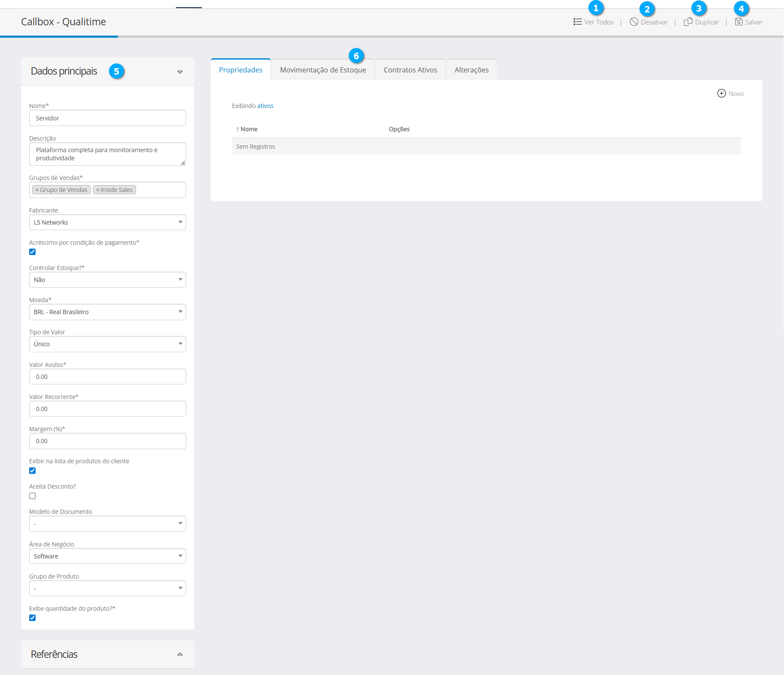
Task: Click the Valor Avulso input field
Action: point(107,377)
